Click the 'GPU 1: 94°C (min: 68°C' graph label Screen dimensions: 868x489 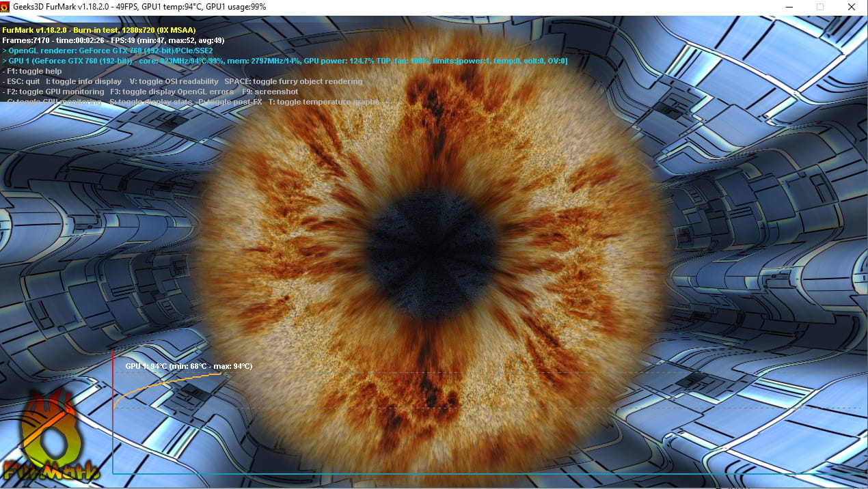(189, 366)
